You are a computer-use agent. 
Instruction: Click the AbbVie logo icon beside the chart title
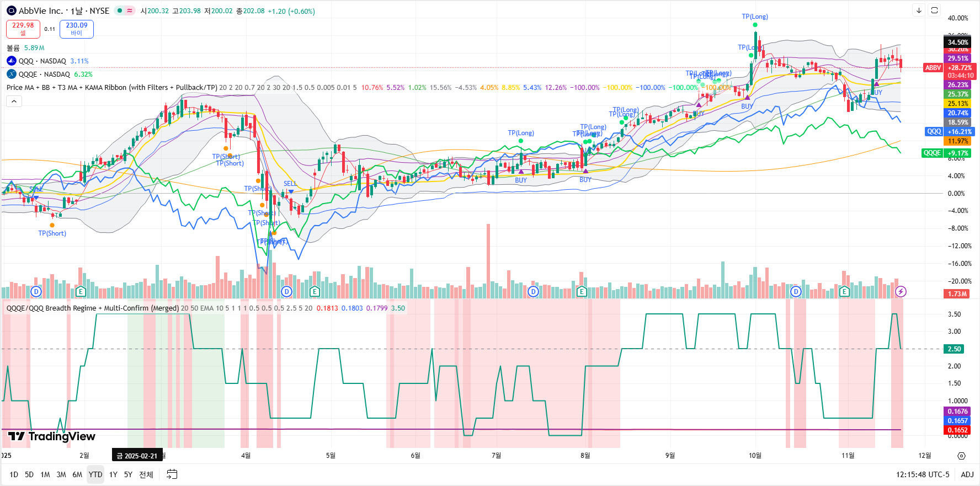(11, 10)
